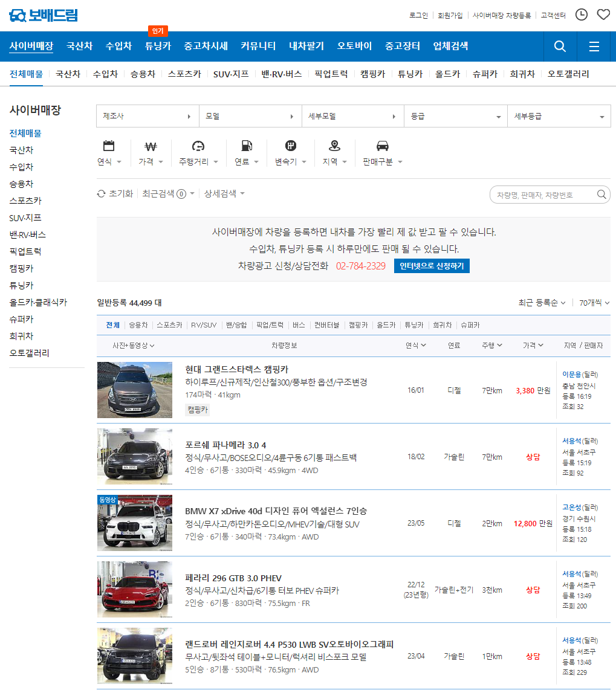Open the 제조사 manufacturer dropdown
Viewport: 616px width, 690px height.
[x=147, y=115]
